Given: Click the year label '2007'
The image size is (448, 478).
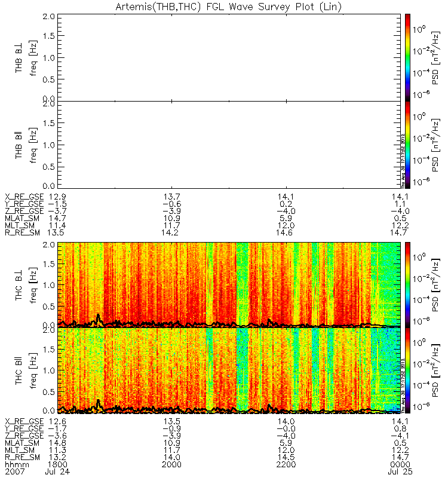Looking at the screenshot, I should 14,471.
